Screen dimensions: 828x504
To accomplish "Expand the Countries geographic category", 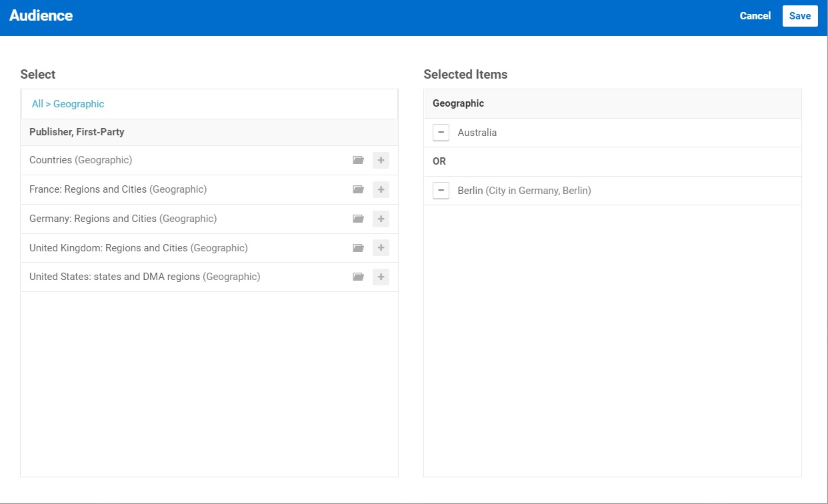I will pos(358,160).
